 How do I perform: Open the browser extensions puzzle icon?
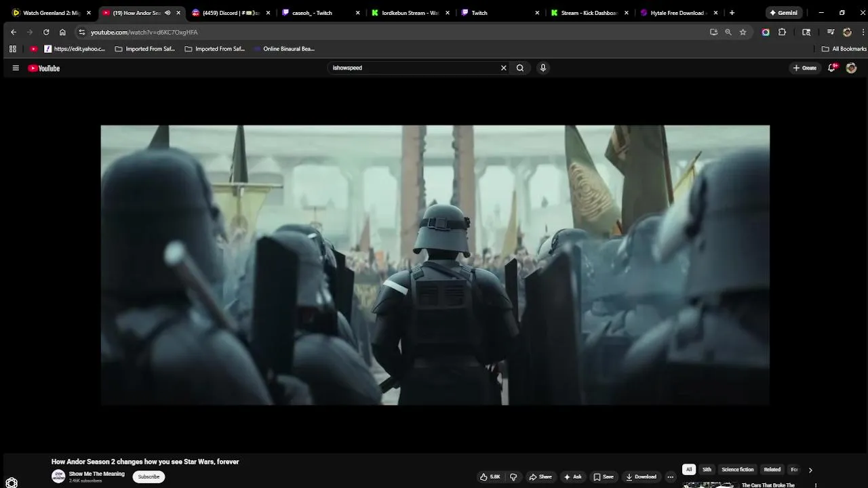click(x=782, y=32)
